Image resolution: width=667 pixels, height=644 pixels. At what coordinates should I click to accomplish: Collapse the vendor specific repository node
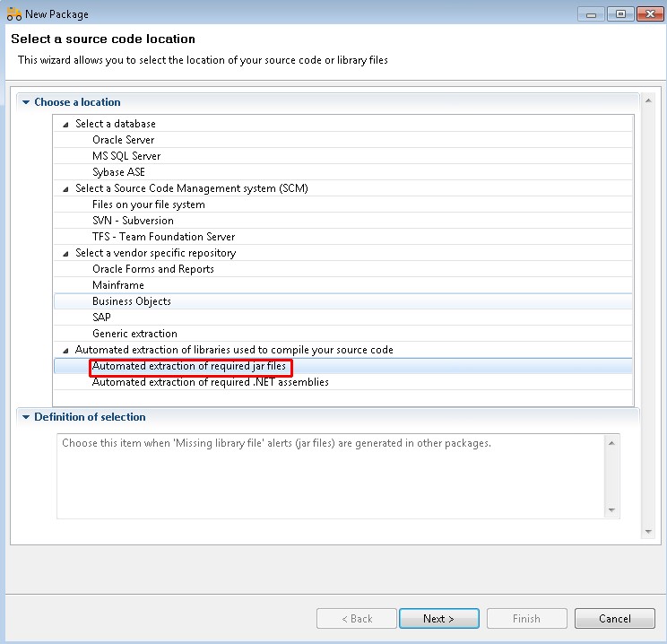pyautogui.click(x=65, y=254)
